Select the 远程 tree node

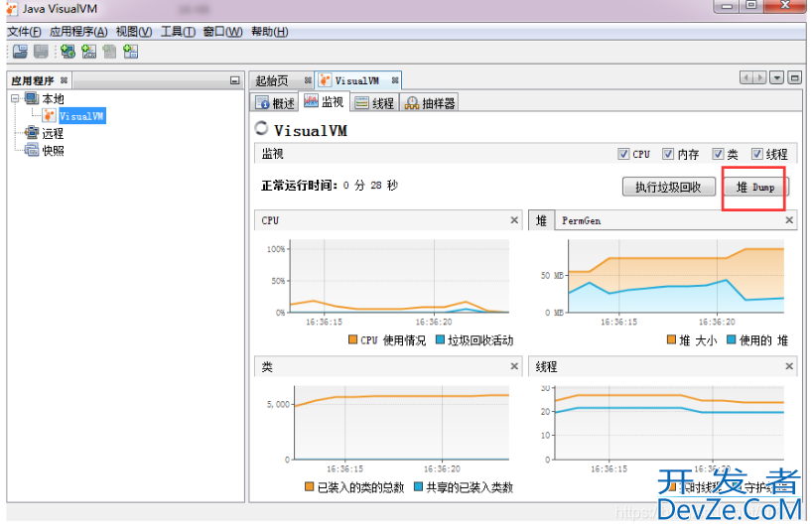(53, 133)
